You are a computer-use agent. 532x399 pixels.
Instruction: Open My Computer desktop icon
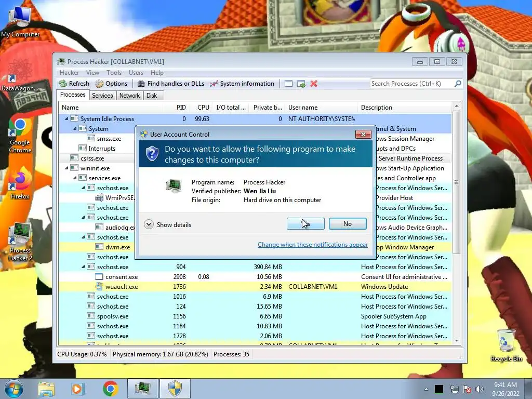tap(20, 21)
